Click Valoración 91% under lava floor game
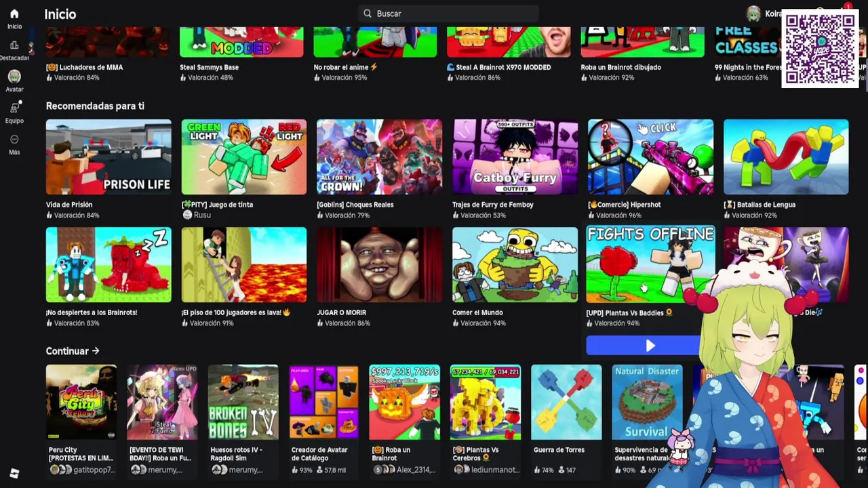The height and width of the screenshot is (488, 868). (208, 323)
